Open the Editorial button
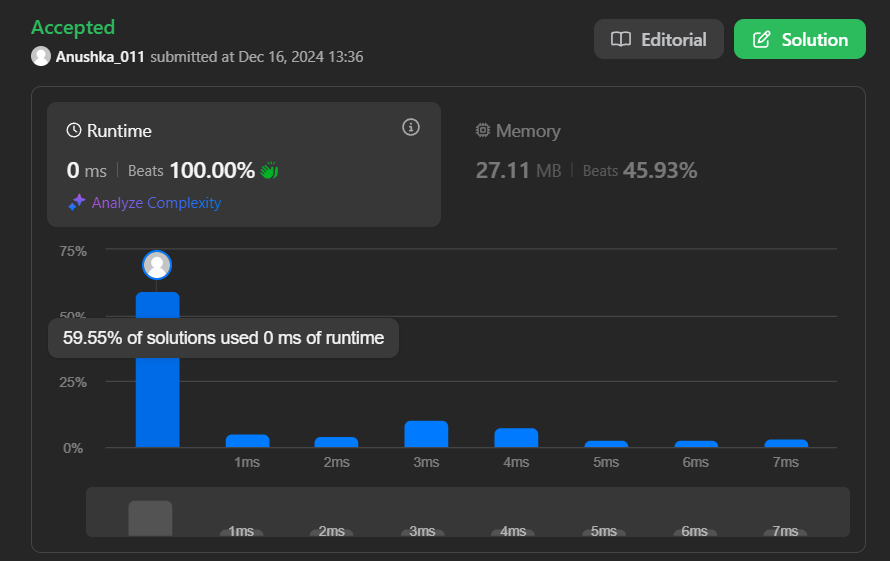 tap(658, 40)
